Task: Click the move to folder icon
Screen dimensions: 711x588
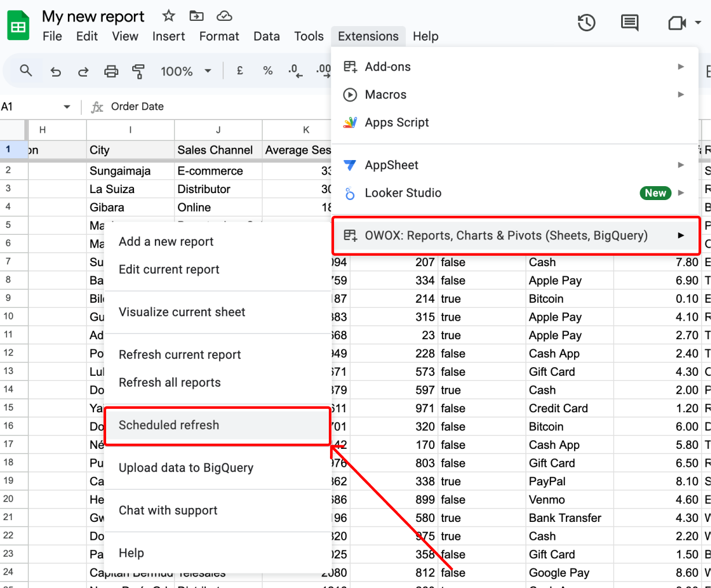Action: pyautogui.click(x=197, y=16)
